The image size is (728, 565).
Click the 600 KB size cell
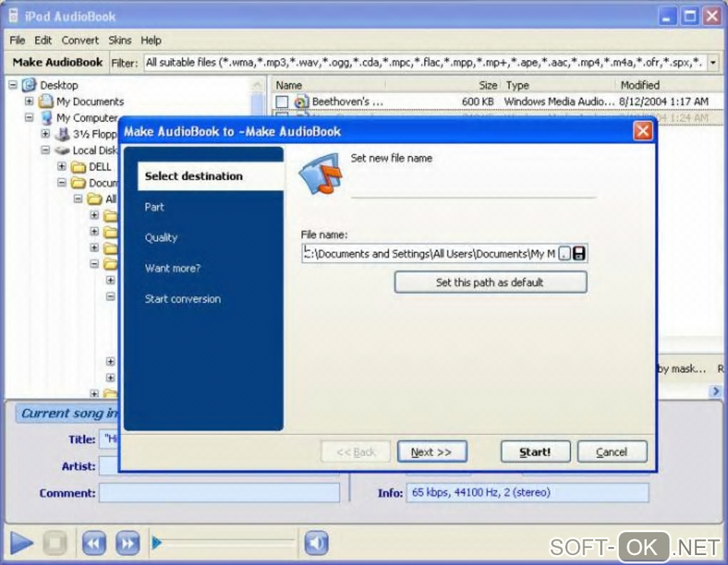pos(477,101)
